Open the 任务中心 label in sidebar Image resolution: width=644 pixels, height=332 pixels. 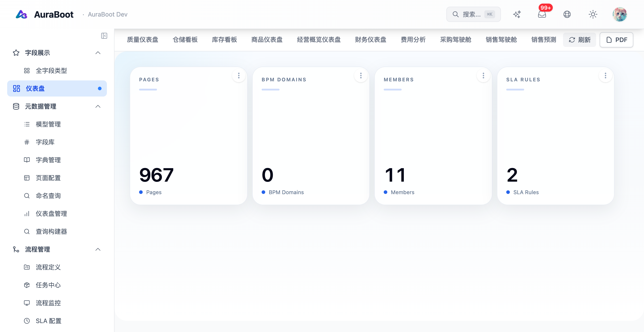48,285
